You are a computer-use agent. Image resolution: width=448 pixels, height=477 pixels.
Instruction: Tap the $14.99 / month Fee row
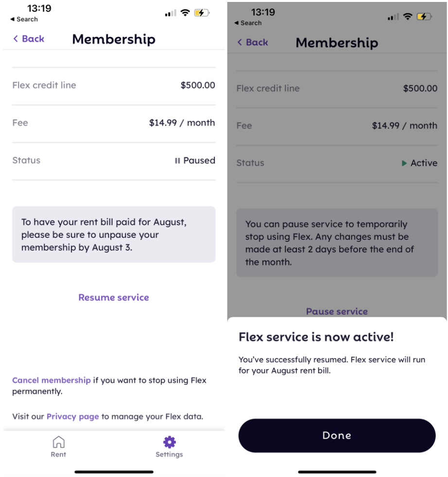(x=114, y=123)
